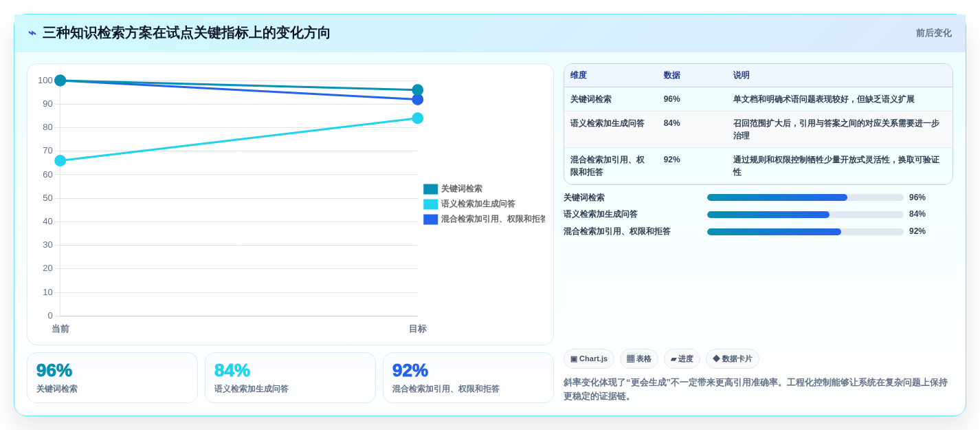The height and width of the screenshot is (430, 980).
Task: Open the 84% 语义检索加生成问答 data card
Action: click(290, 378)
